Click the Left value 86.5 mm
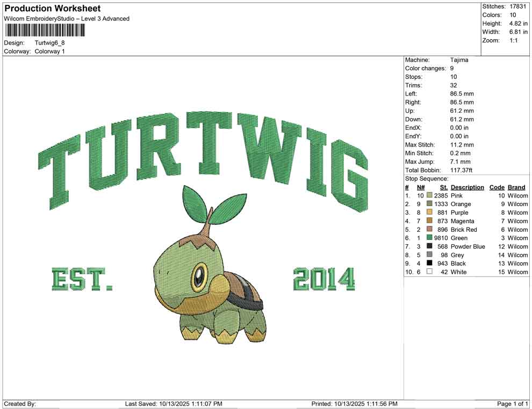Screen dimensions: 532x409 coord(462,94)
